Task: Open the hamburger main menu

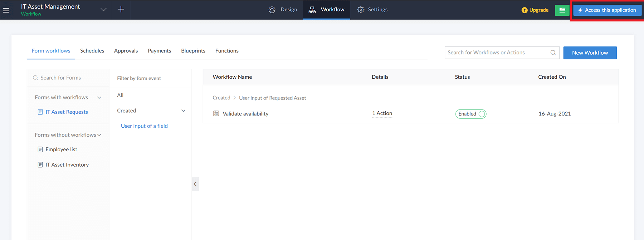Action: [6, 10]
